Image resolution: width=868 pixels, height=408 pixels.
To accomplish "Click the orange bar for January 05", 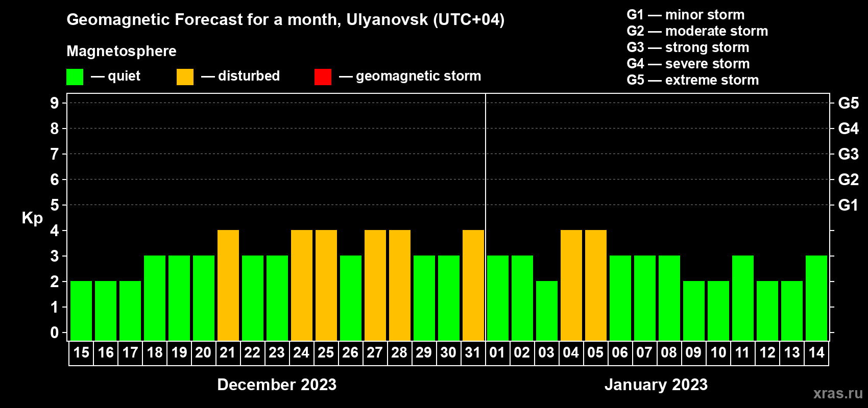I will tap(596, 285).
